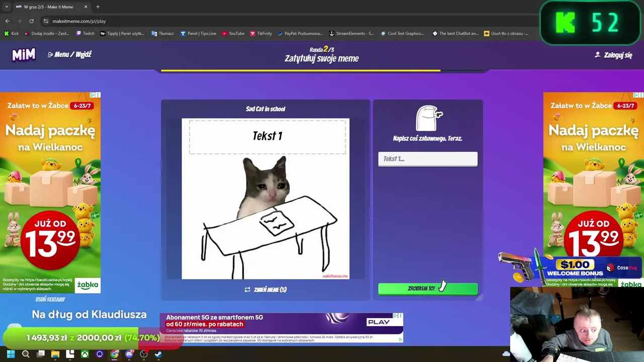Click Zaloguj się login link
The width and height of the screenshot is (644, 362).
click(613, 55)
